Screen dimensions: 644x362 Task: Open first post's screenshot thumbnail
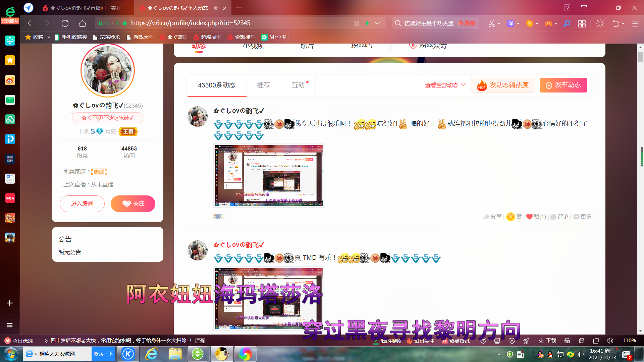click(269, 175)
